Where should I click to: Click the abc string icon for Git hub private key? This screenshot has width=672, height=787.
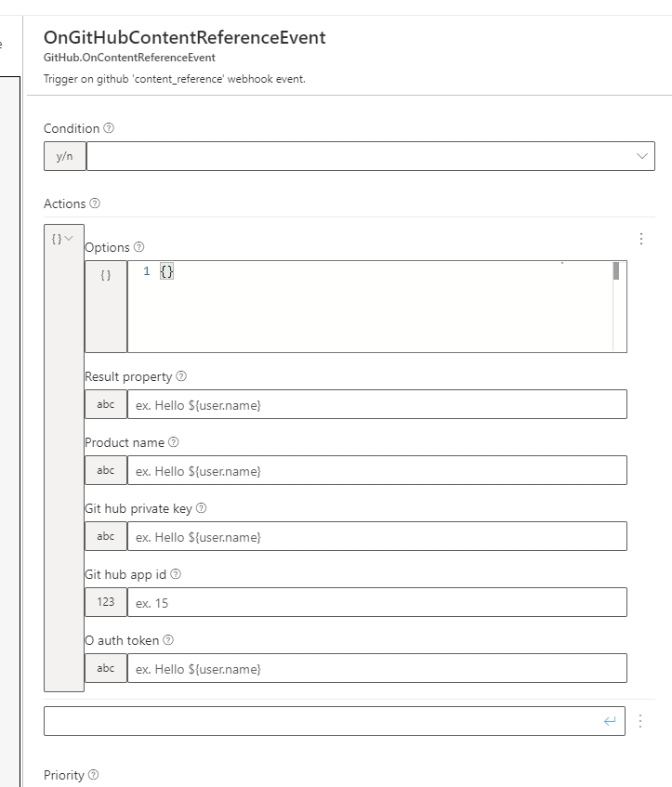pos(105,536)
